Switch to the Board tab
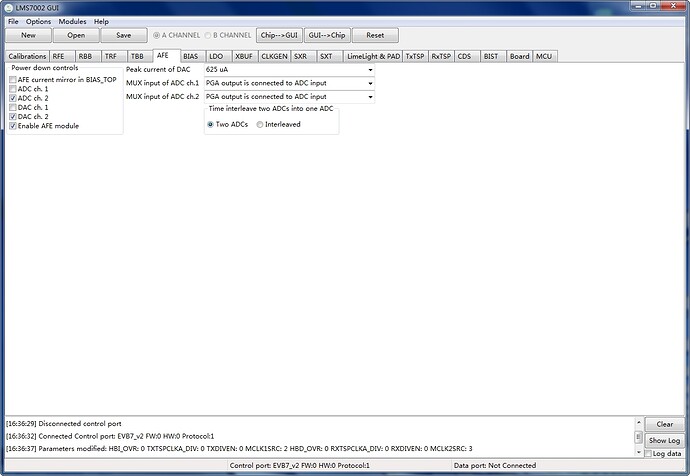This screenshot has width=690, height=476. (520, 56)
